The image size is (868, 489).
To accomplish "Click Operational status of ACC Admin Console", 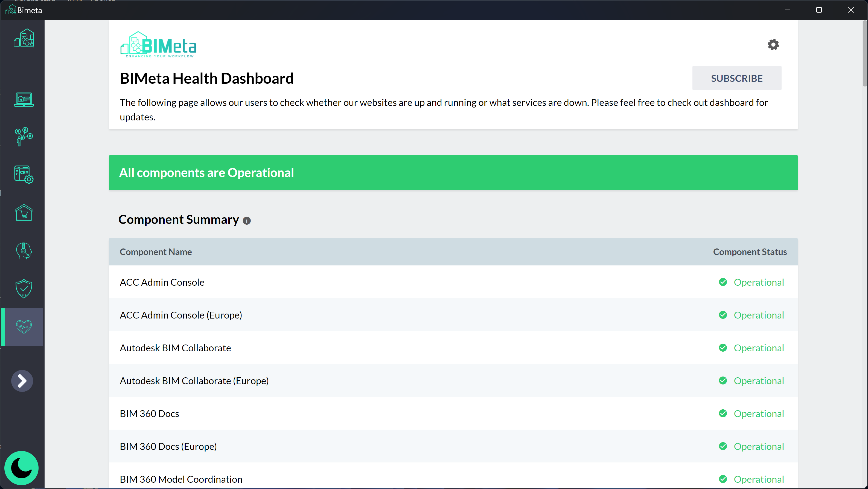I will (759, 282).
